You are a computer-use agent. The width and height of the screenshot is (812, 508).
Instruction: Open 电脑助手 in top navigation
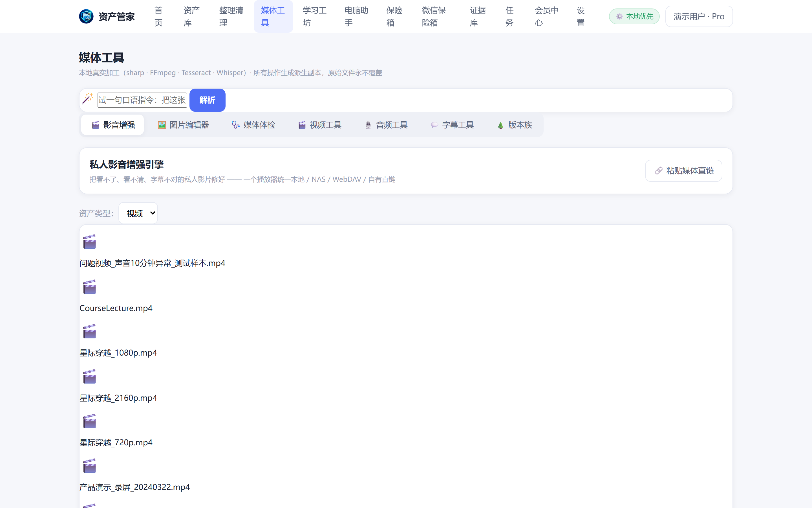[356, 16]
